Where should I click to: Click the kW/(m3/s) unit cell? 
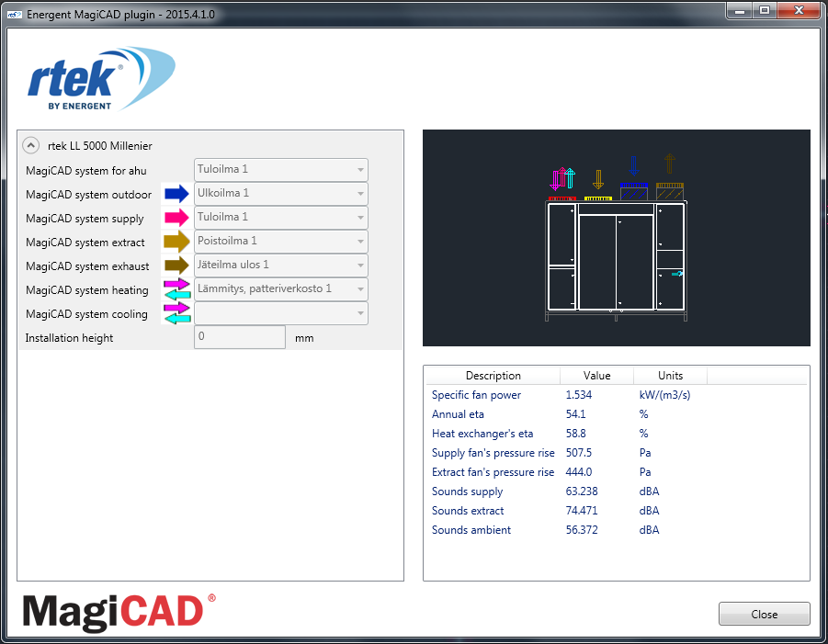[664, 395]
